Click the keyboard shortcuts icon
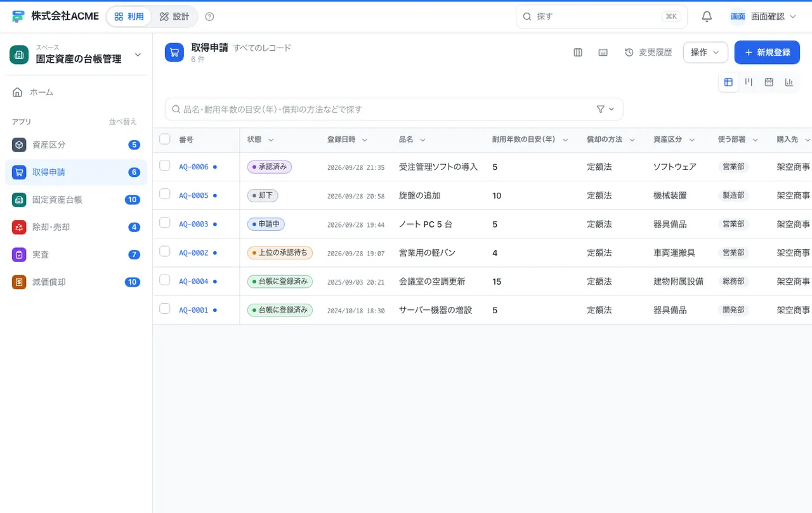 [x=603, y=53]
